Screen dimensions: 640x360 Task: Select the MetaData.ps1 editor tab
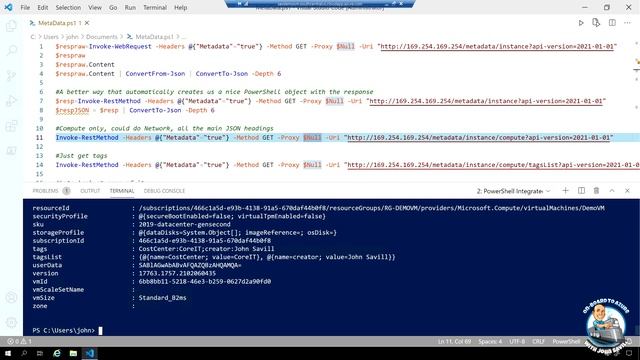click(56, 23)
